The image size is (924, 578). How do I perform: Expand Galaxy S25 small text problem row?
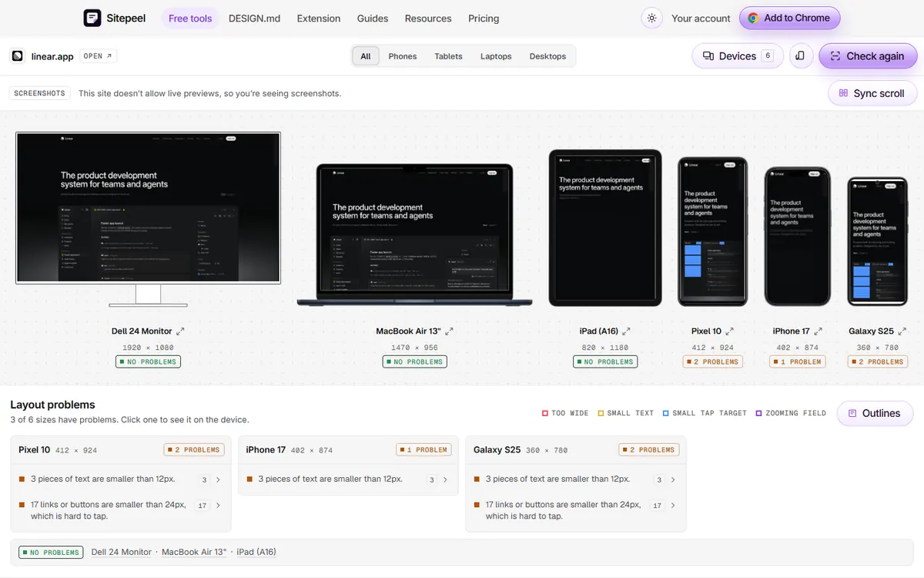[x=576, y=479]
